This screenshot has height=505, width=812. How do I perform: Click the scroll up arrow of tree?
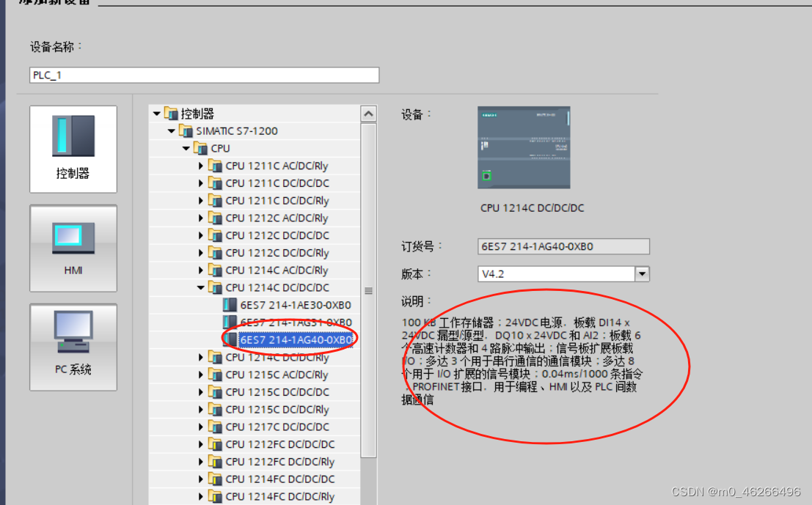(x=369, y=114)
